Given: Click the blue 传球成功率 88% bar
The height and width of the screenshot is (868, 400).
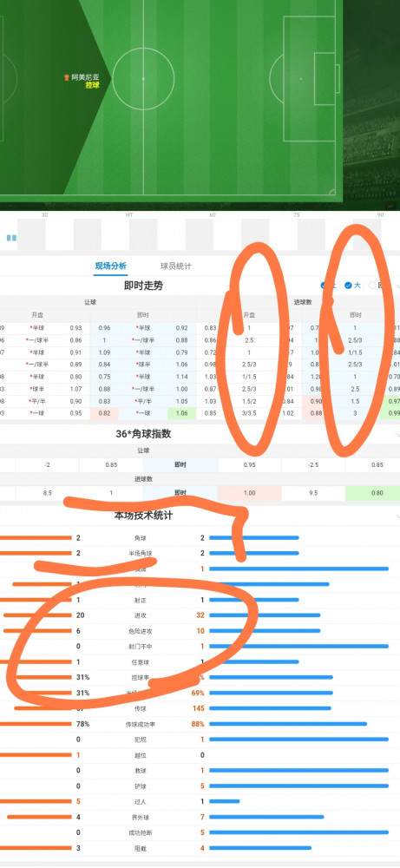Looking at the screenshot, I should click(x=288, y=724).
